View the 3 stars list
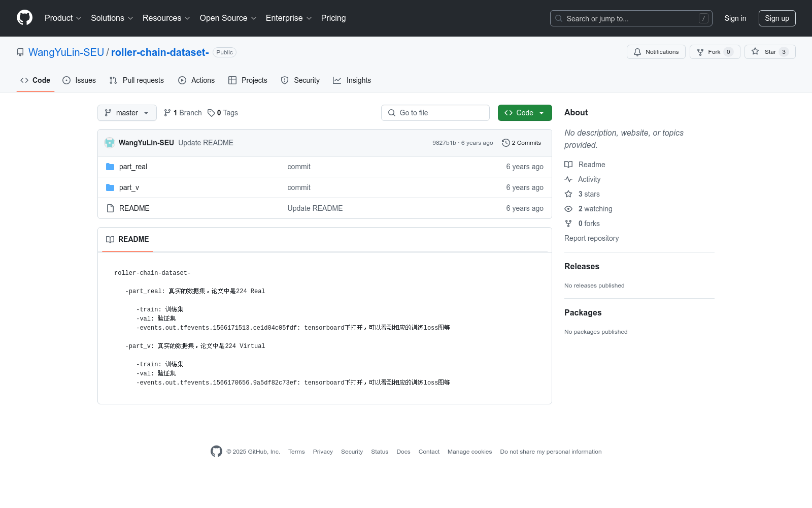The height and width of the screenshot is (508, 812). tap(582, 194)
